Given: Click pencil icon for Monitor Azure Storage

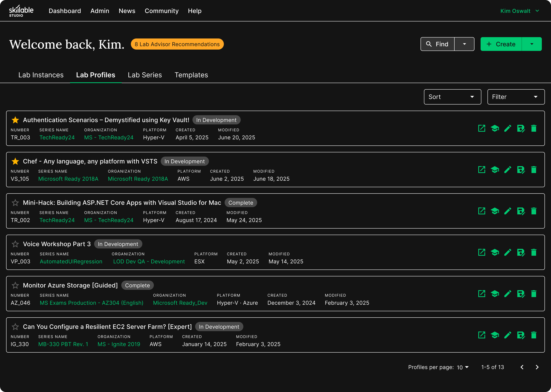Looking at the screenshot, I should pyautogui.click(x=508, y=294).
